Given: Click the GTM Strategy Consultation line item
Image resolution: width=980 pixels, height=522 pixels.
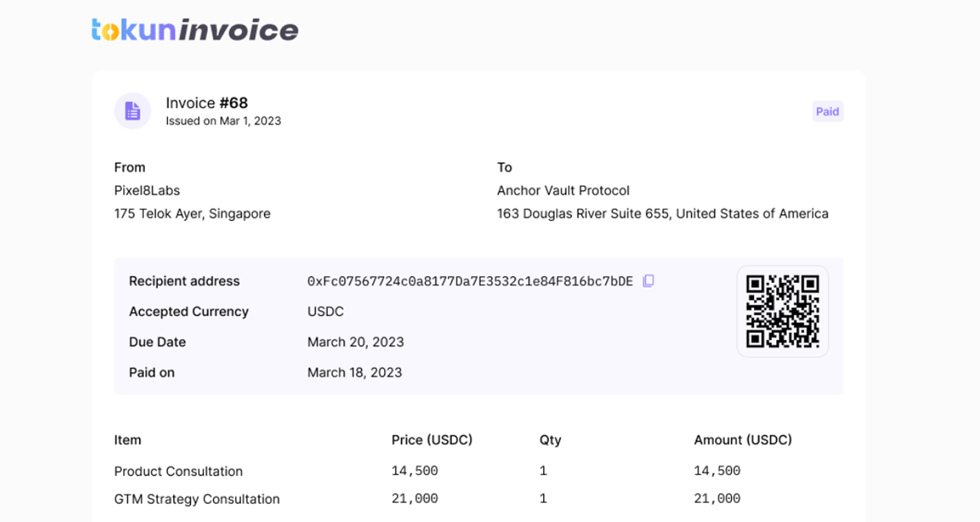Looking at the screenshot, I should click(197, 499).
